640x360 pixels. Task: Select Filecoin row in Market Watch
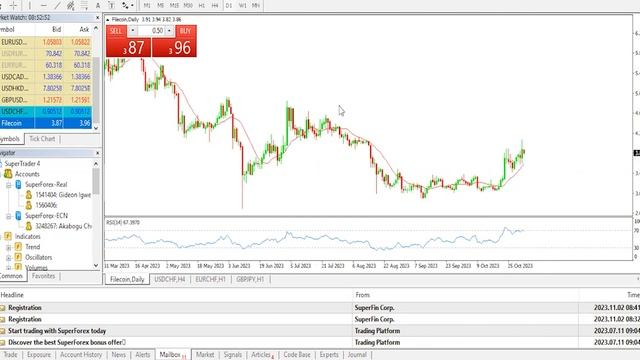46,123
